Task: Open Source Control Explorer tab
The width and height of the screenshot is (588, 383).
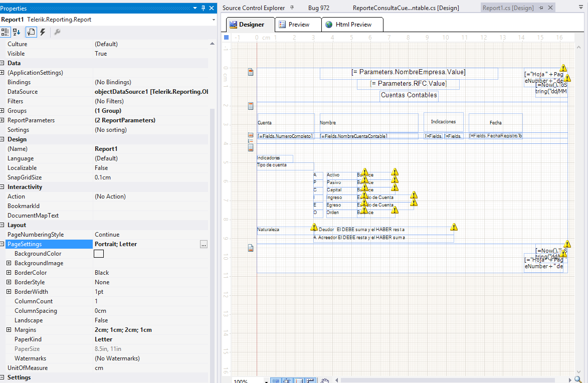Action: (254, 8)
